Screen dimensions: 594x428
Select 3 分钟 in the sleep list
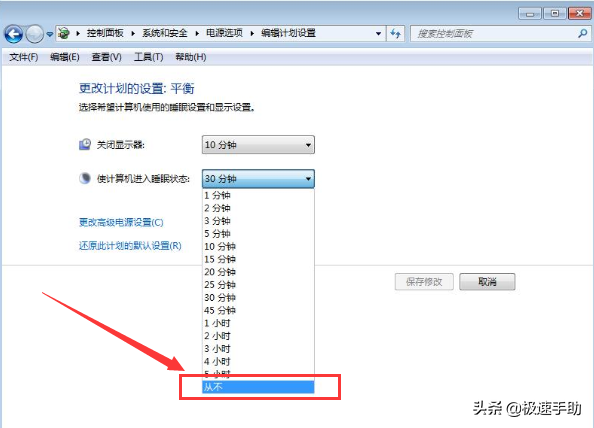click(258, 221)
